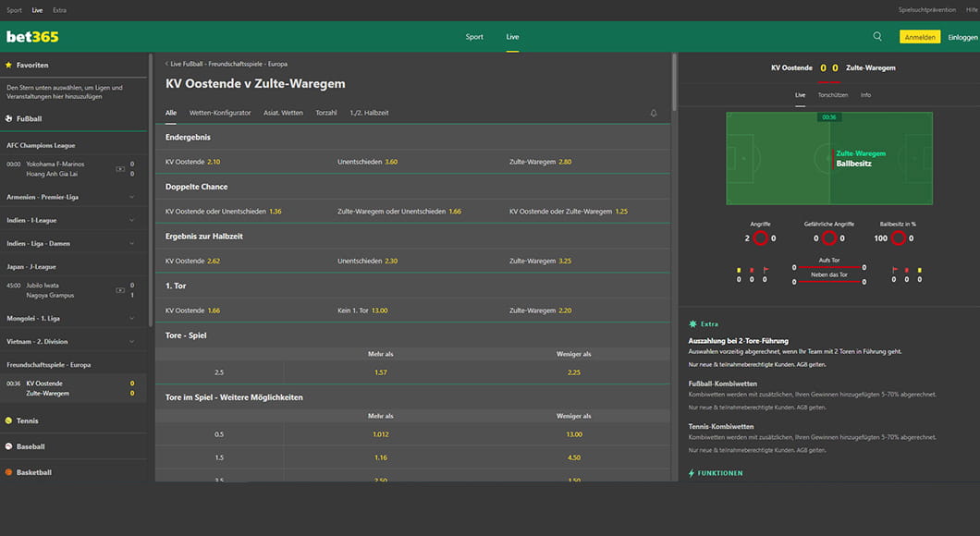The image size is (980, 536).
Task: Toggle the notification bell for the match
Action: (x=653, y=113)
